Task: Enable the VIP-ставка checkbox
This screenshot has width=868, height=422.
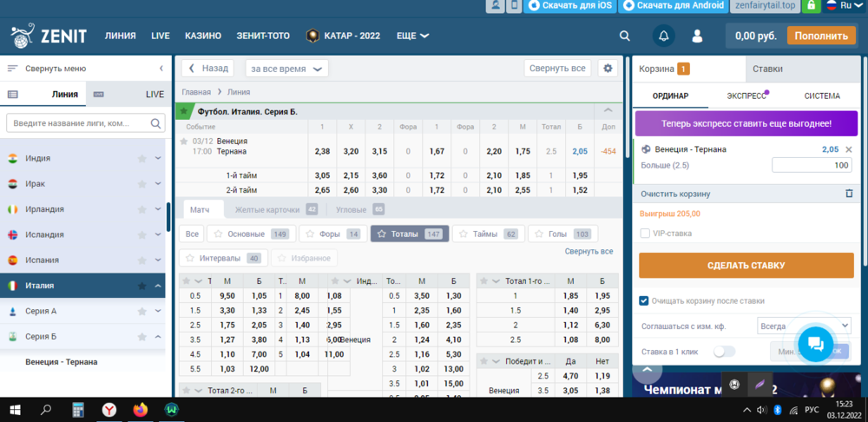Action: click(645, 234)
